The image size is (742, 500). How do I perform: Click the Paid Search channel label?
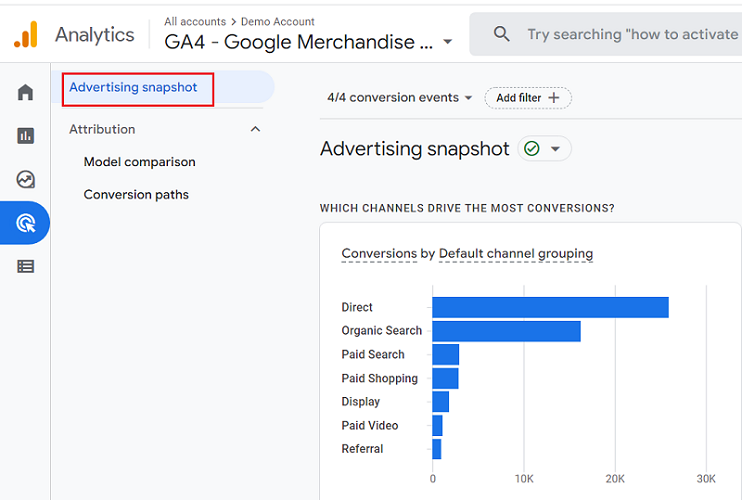(373, 354)
